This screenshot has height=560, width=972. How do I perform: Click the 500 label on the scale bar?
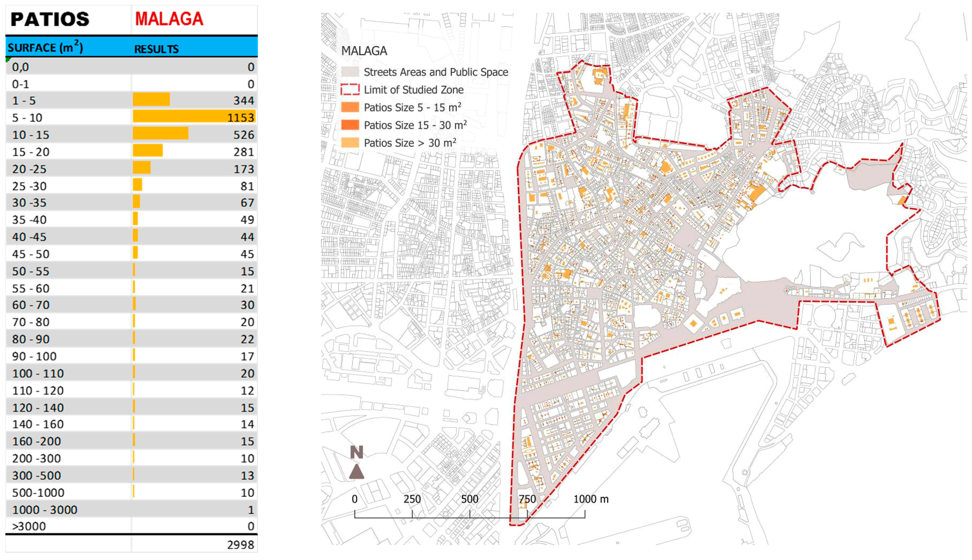click(x=470, y=499)
